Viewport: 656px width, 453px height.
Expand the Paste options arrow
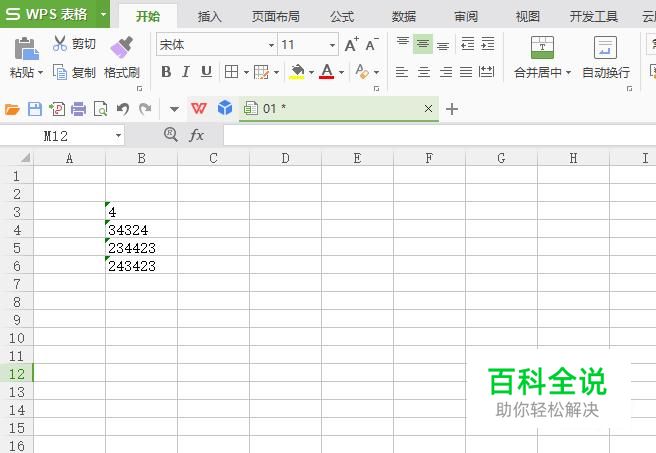coord(41,72)
